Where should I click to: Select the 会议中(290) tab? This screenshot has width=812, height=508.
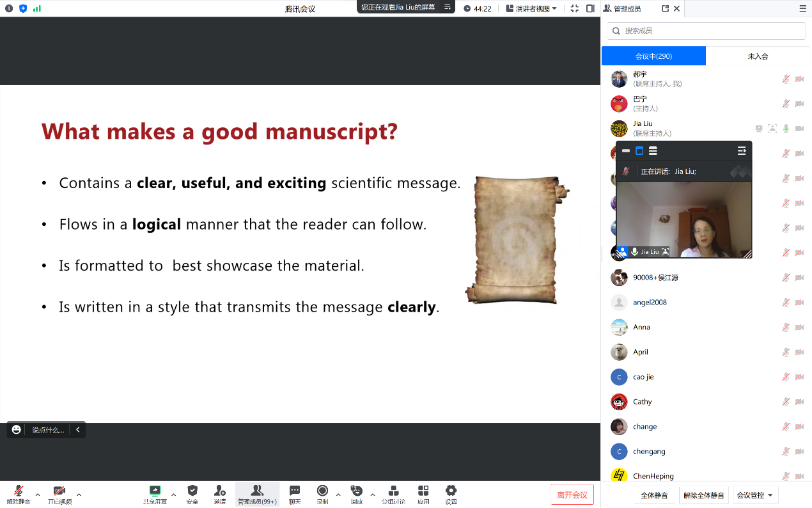(x=653, y=56)
